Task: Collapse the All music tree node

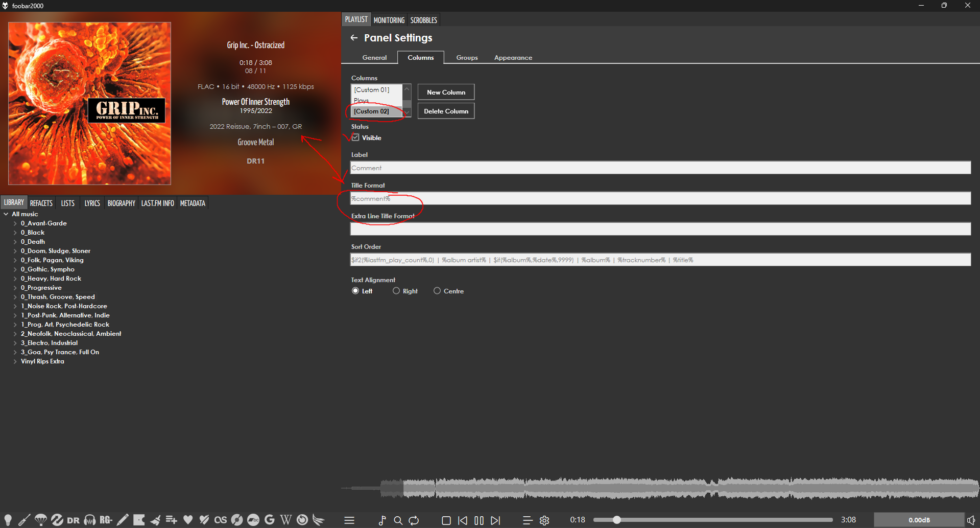Action: (x=6, y=214)
